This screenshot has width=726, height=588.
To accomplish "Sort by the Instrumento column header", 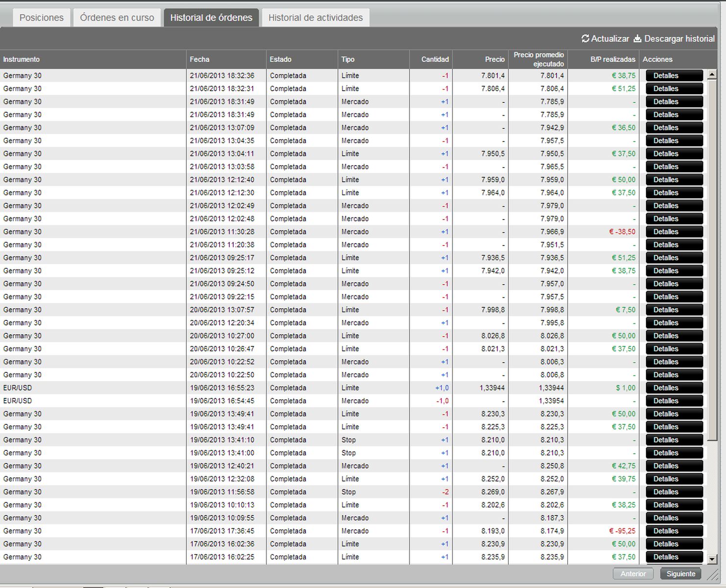I will [22, 59].
